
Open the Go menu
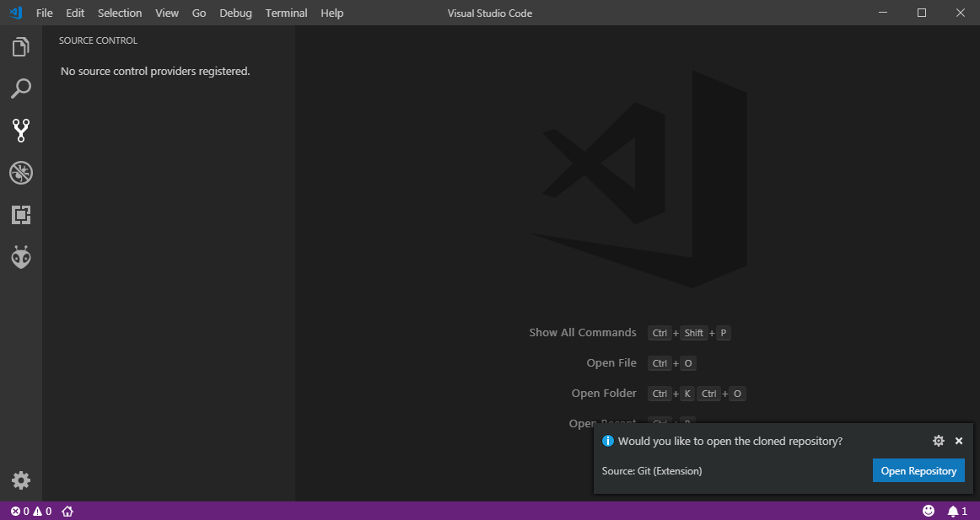[199, 13]
